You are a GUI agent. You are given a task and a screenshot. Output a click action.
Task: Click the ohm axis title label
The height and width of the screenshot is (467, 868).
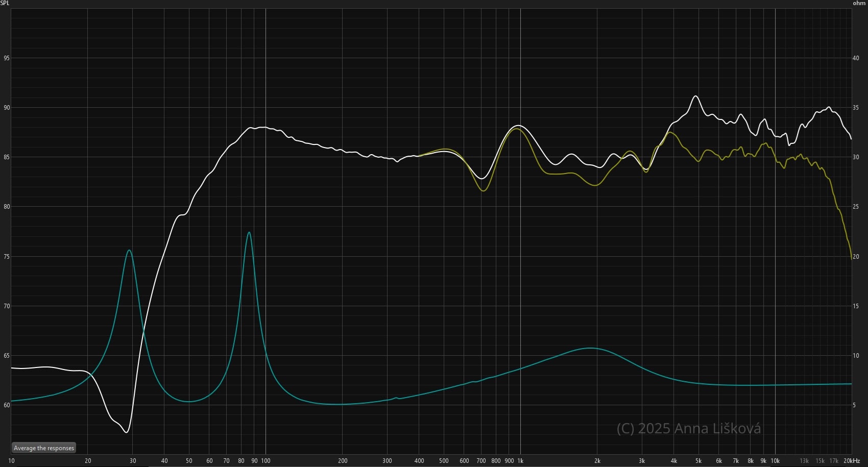[859, 3]
